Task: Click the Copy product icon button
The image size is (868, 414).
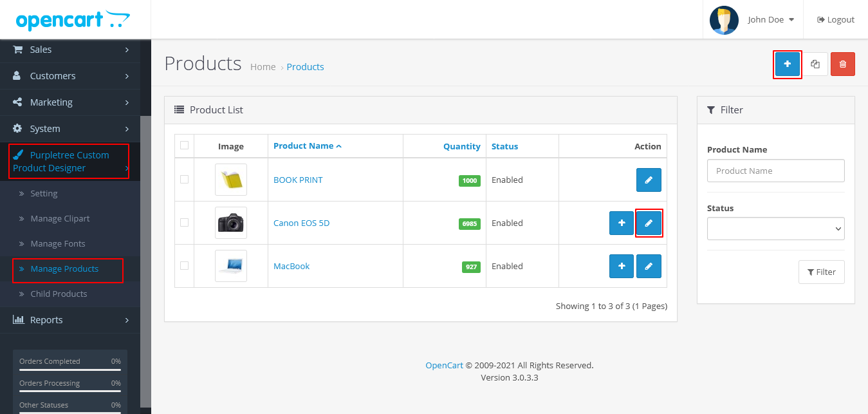Action: pyautogui.click(x=815, y=64)
